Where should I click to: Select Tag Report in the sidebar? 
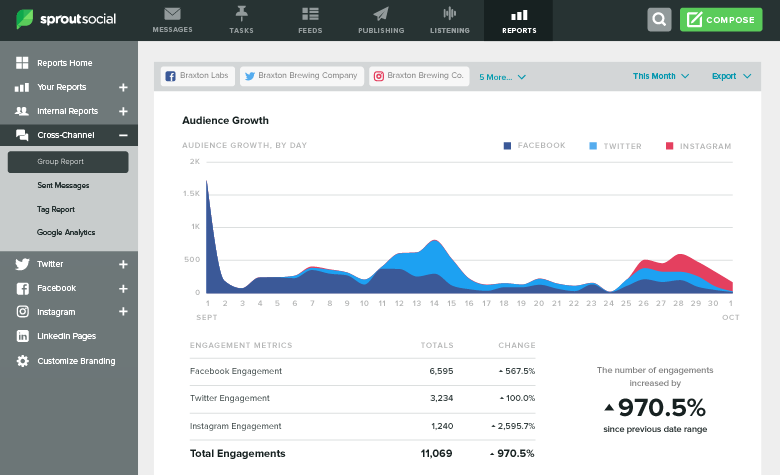click(56, 209)
